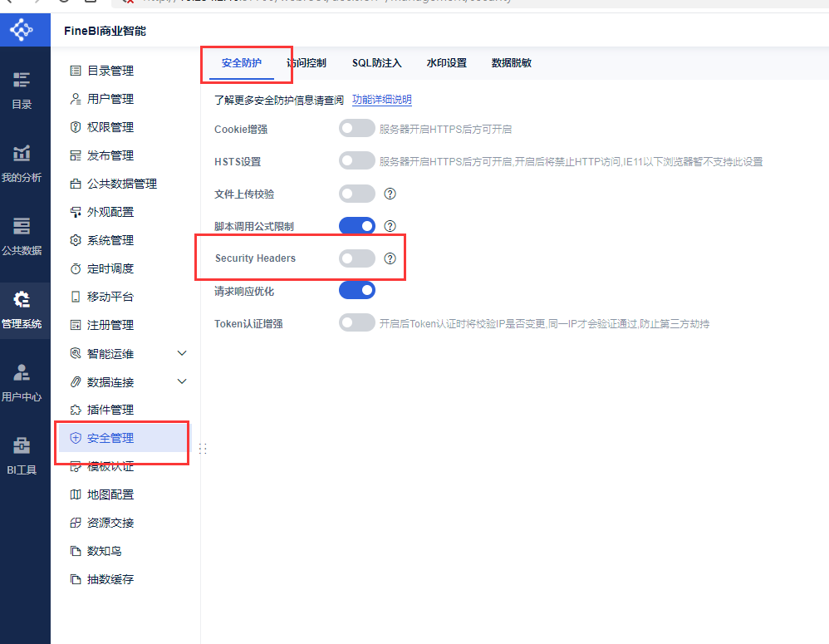This screenshot has width=829, height=644.
Task: Open the 功能详细说明 link
Action: (x=382, y=100)
